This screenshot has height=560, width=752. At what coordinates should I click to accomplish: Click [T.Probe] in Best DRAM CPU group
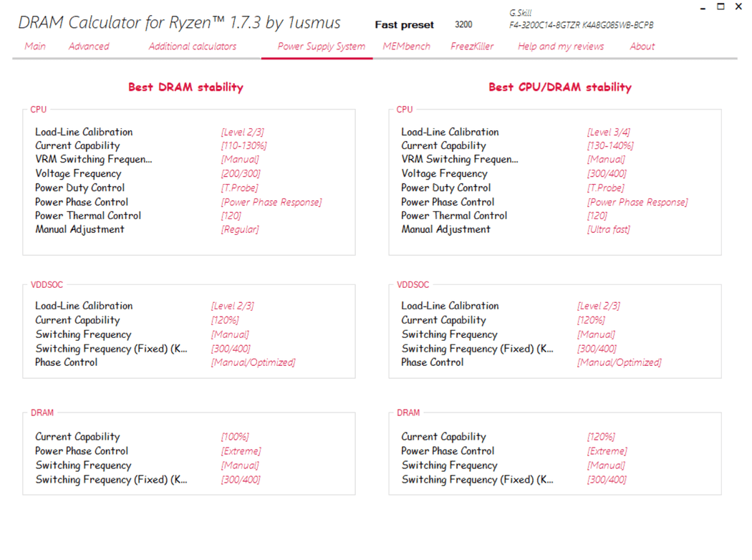pyautogui.click(x=239, y=188)
